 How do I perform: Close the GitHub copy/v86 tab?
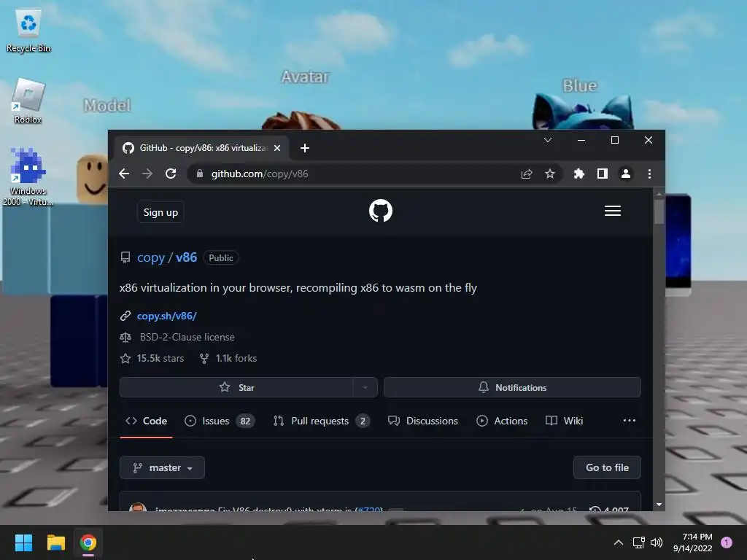[277, 148]
